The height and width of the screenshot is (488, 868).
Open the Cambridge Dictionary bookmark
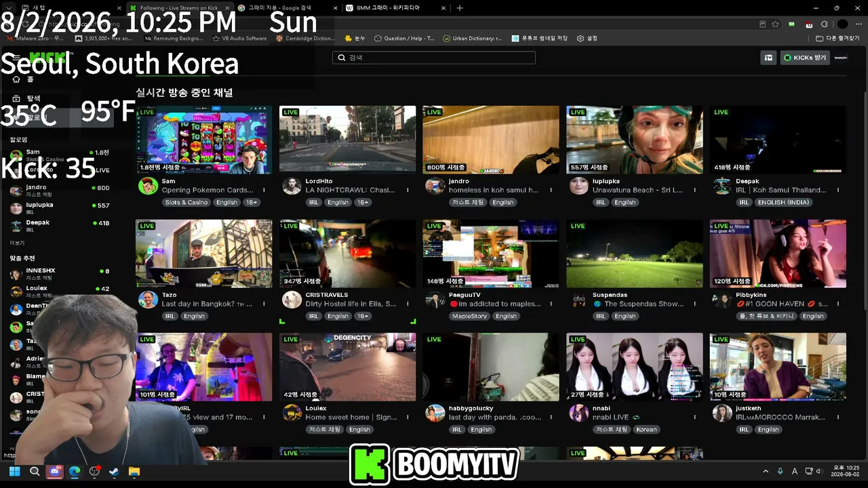point(305,39)
